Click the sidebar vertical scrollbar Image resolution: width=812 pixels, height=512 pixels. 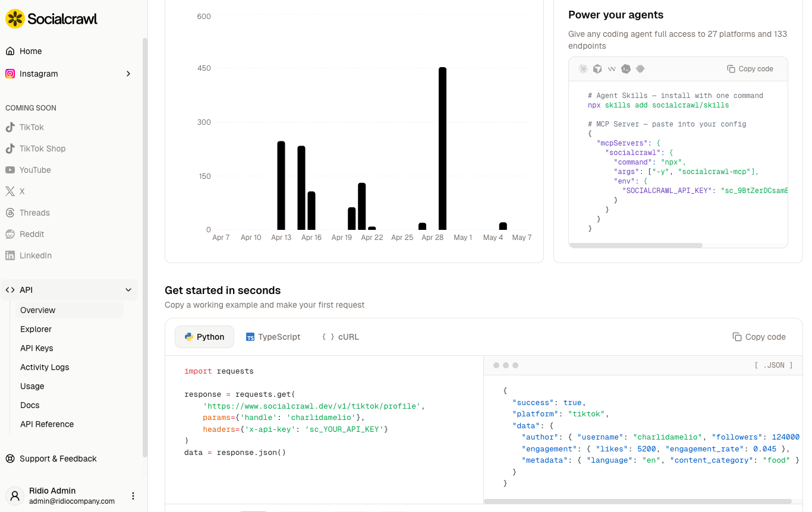144,248
